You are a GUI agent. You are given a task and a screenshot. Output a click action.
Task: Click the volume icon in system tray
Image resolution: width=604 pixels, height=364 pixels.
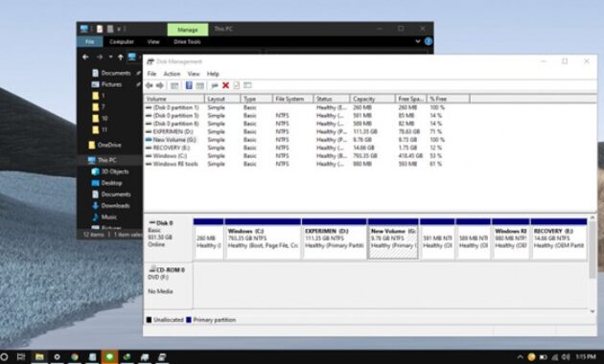pyautogui.click(x=566, y=357)
